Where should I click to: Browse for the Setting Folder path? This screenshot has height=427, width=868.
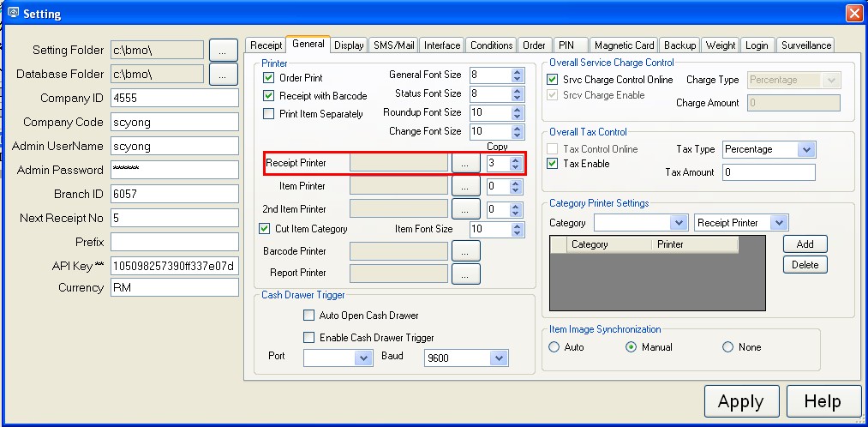click(223, 50)
